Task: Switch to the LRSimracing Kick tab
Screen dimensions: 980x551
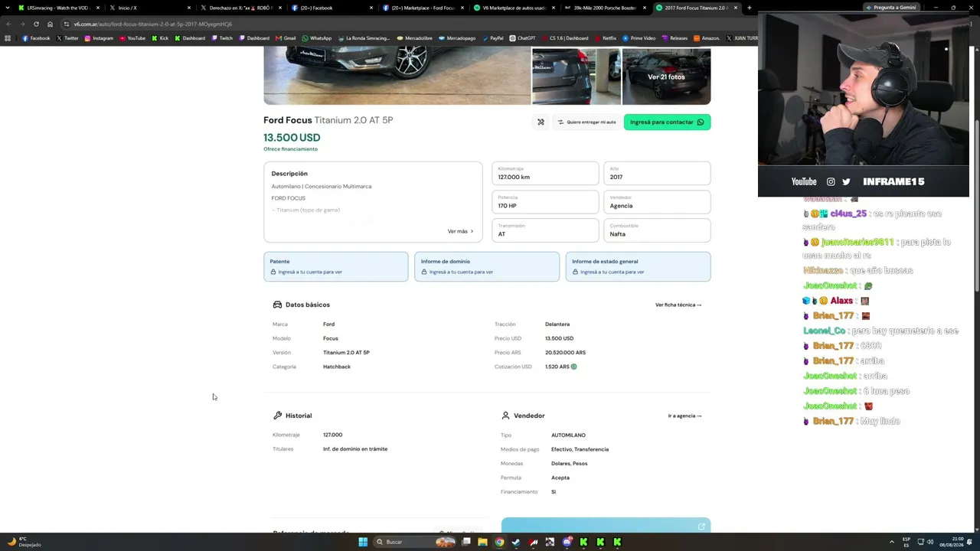Action: 58,8
